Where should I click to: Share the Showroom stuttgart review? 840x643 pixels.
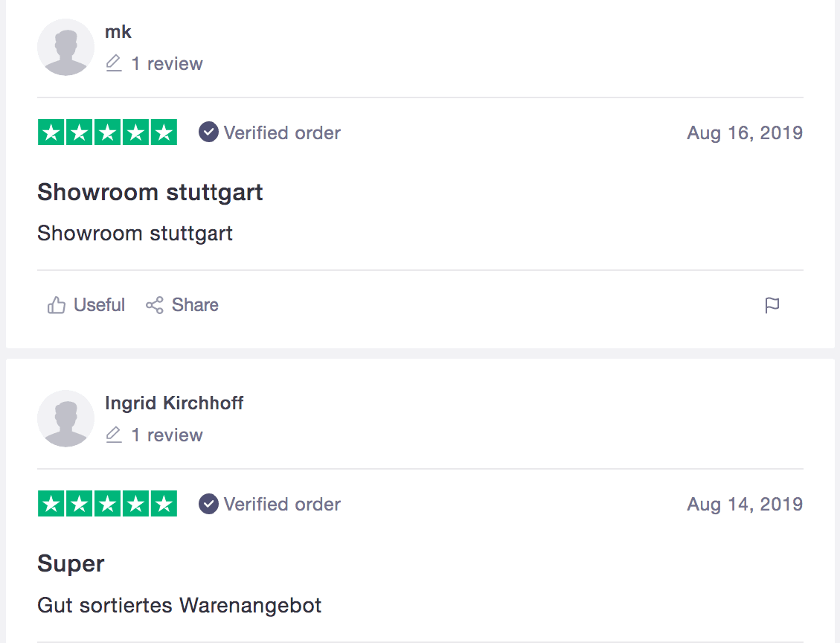[182, 305]
